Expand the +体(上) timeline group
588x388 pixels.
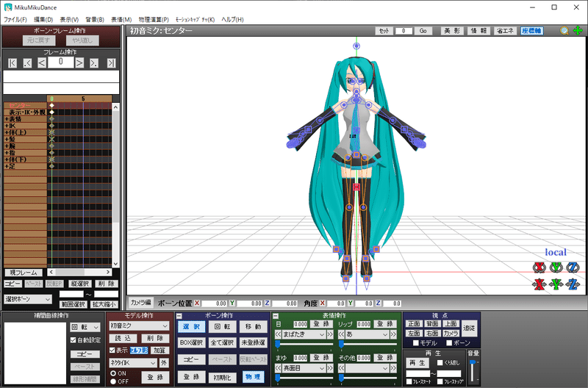tap(7, 132)
